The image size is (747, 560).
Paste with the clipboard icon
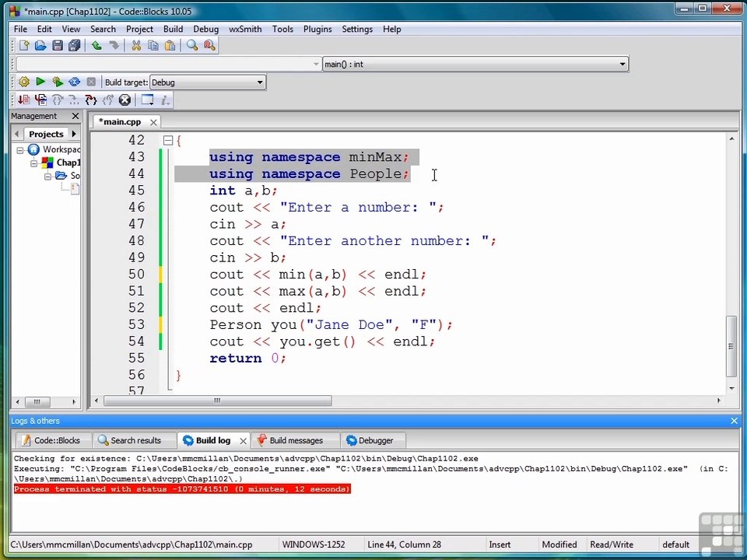pos(170,45)
